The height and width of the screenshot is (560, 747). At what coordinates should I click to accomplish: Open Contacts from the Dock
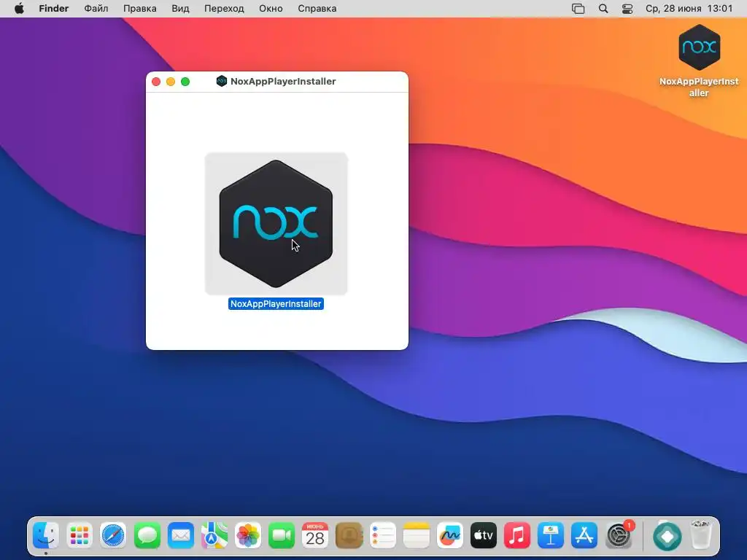pyautogui.click(x=349, y=535)
